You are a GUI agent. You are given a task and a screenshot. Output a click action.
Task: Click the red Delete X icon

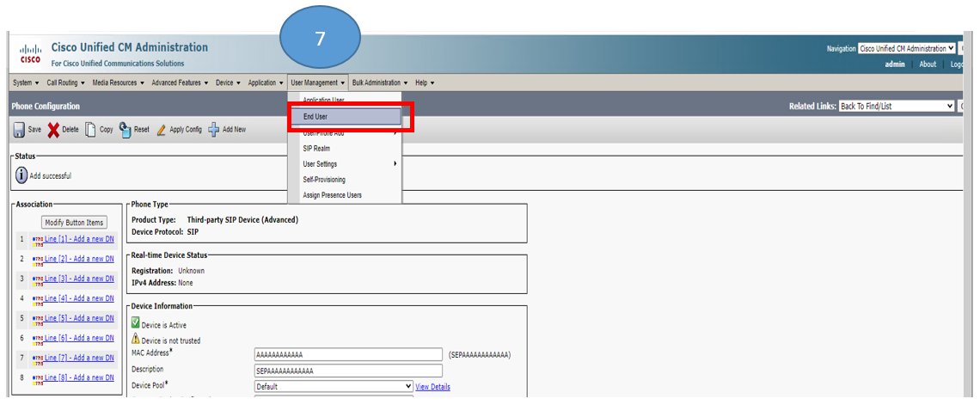point(54,129)
